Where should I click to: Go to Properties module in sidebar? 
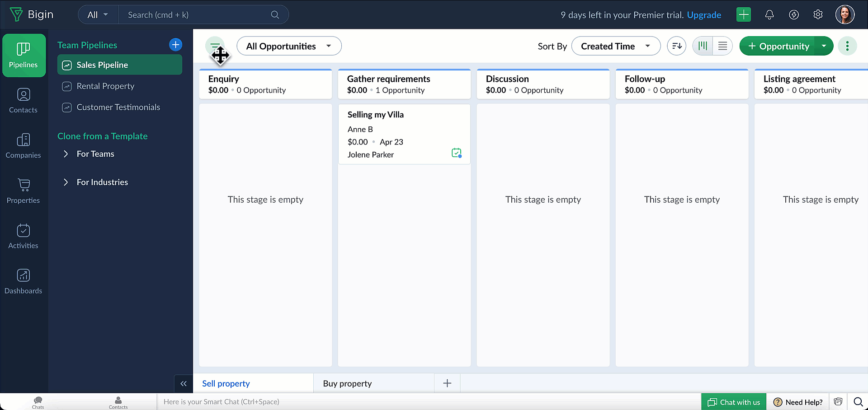click(23, 191)
